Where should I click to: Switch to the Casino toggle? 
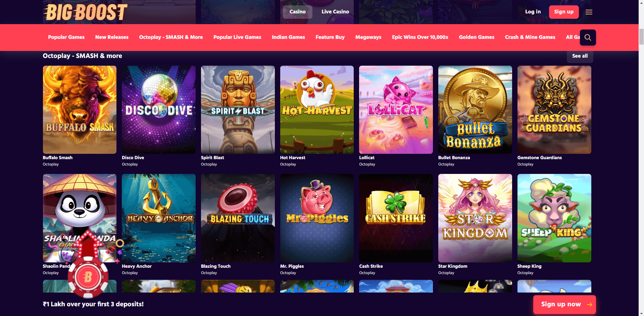click(297, 12)
